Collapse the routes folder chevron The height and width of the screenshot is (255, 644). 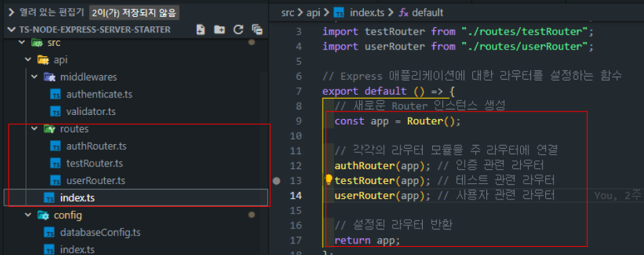click(34, 129)
